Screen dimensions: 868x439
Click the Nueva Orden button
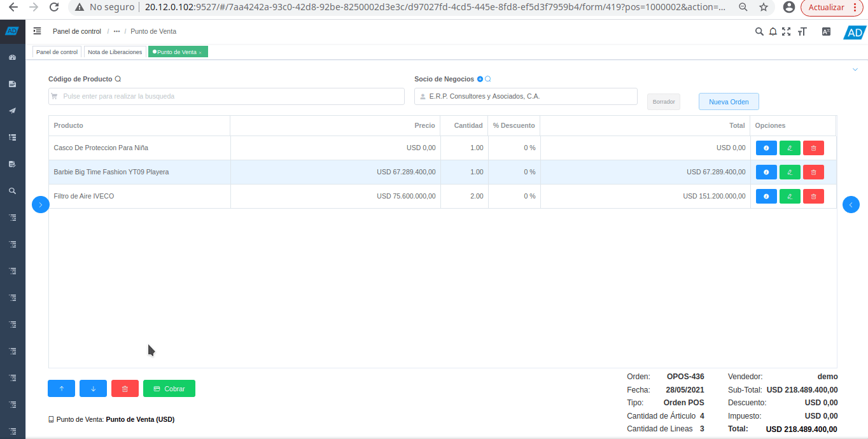(x=729, y=102)
